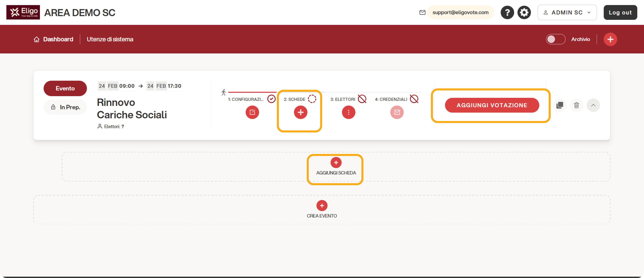Open the ADMIN SC user dropdown

click(x=567, y=13)
